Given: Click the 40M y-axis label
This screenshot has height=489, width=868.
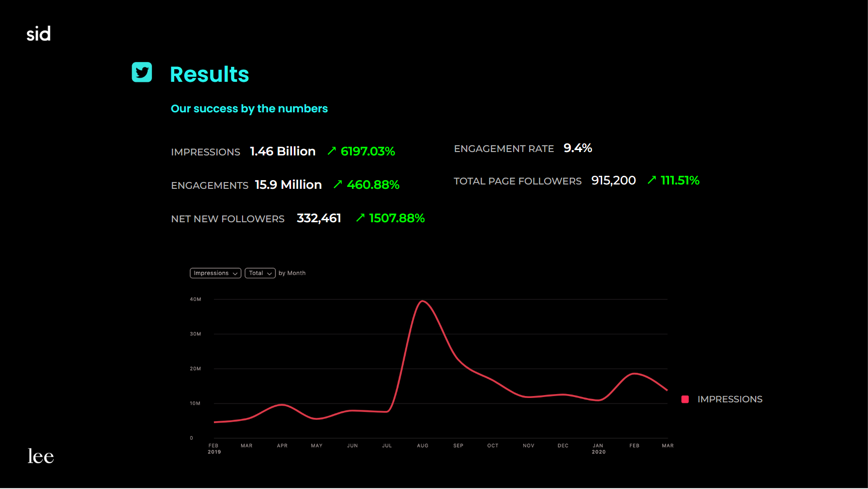Looking at the screenshot, I should (x=196, y=299).
